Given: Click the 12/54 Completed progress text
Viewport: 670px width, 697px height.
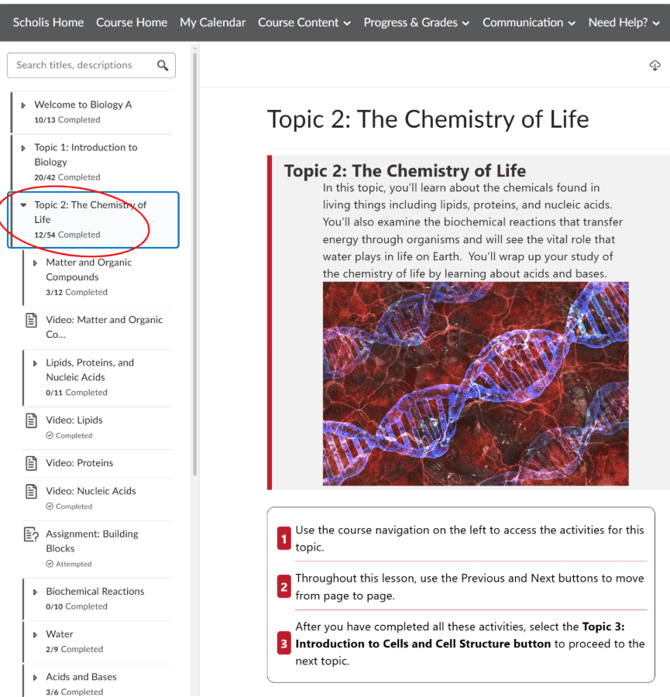Looking at the screenshot, I should [x=67, y=235].
